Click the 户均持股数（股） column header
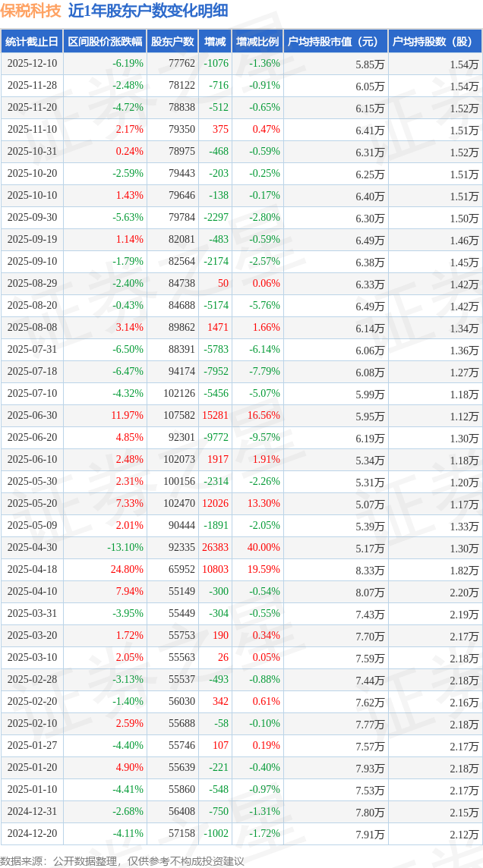Image resolution: width=483 pixels, height=868 pixels. point(434,42)
